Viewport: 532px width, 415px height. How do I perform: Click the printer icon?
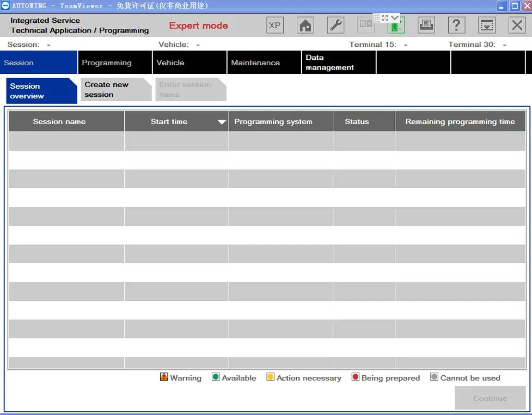[x=426, y=25]
